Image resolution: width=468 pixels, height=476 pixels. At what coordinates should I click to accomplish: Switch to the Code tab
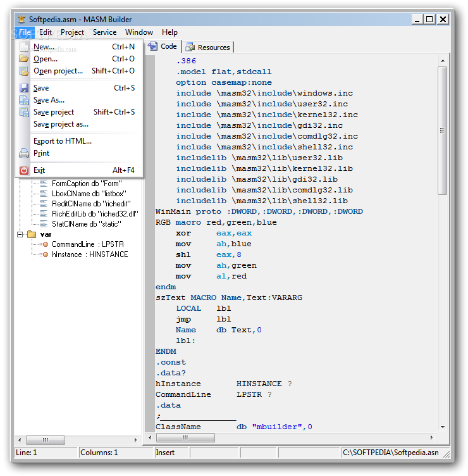[163, 46]
